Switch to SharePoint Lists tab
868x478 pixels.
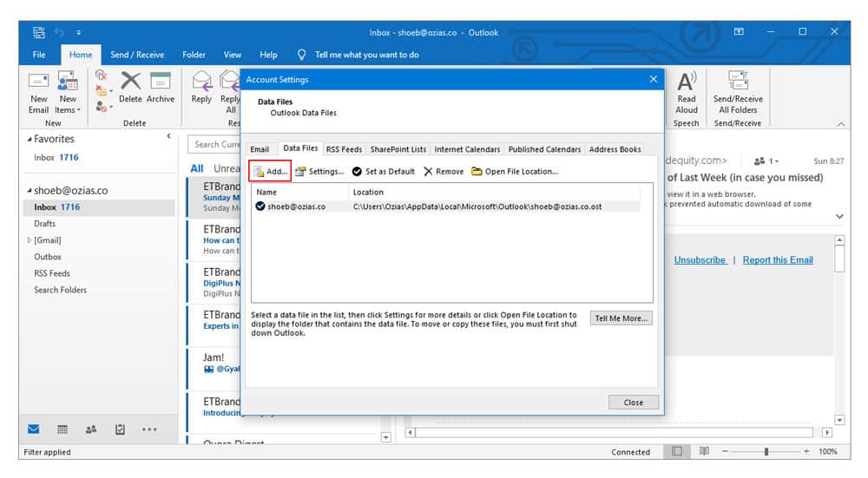[x=398, y=149]
